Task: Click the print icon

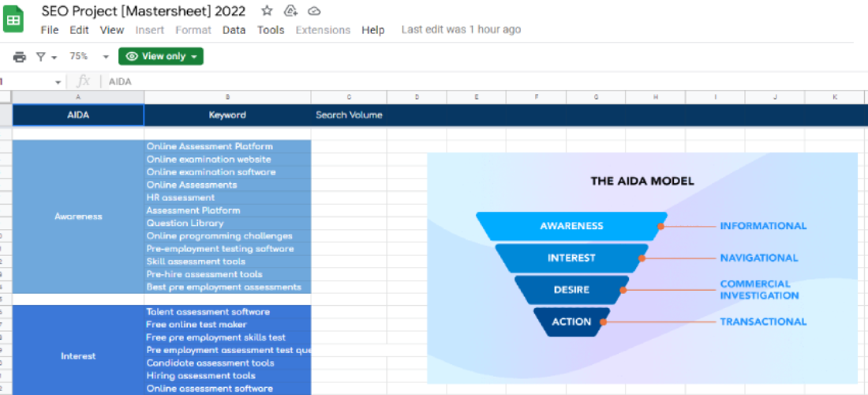Action: tap(20, 57)
